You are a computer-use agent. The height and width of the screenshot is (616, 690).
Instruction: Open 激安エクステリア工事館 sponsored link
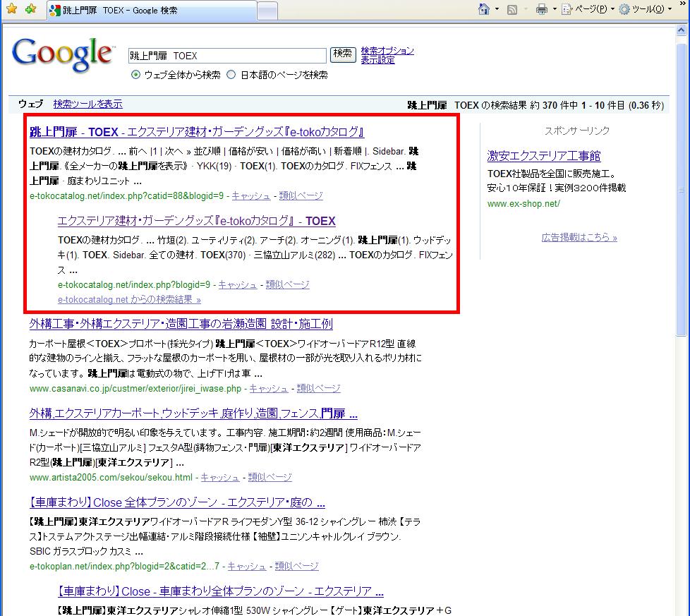tap(543, 156)
